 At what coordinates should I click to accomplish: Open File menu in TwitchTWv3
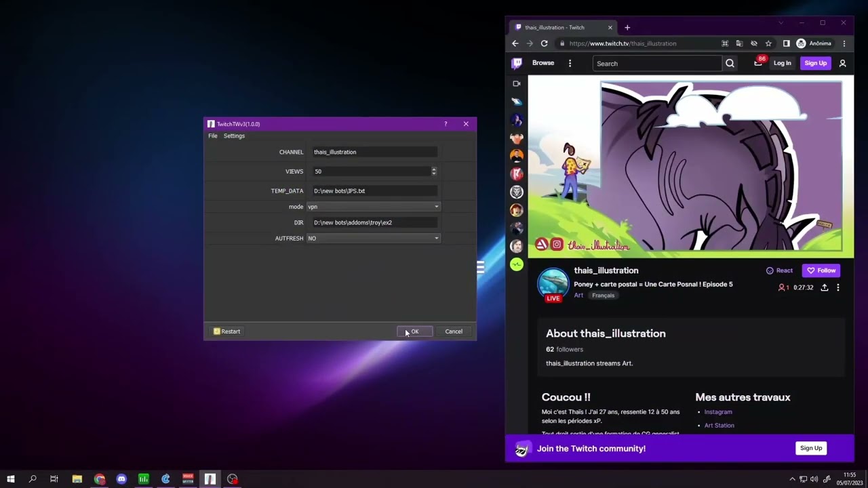point(213,136)
